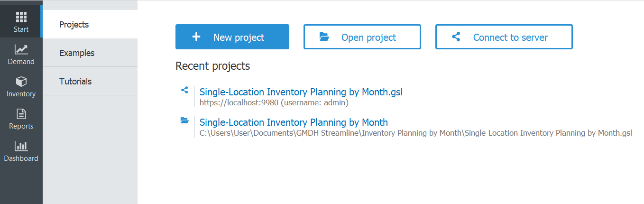Screen dimensions: 644x204
Task: Click the C:\Users\User\Documents file path text
Action: [415, 133]
